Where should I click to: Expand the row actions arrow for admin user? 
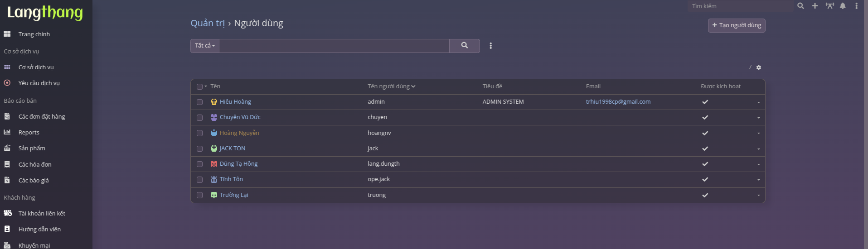[758, 102]
